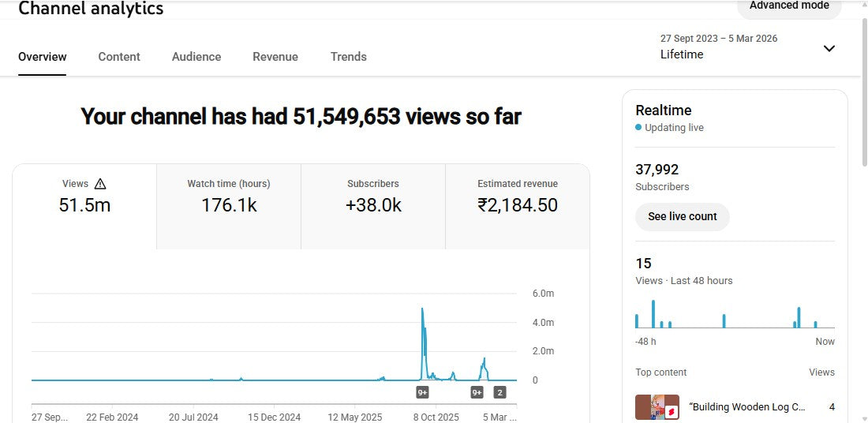Click the timeline marker labeled 2

[499, 392]
